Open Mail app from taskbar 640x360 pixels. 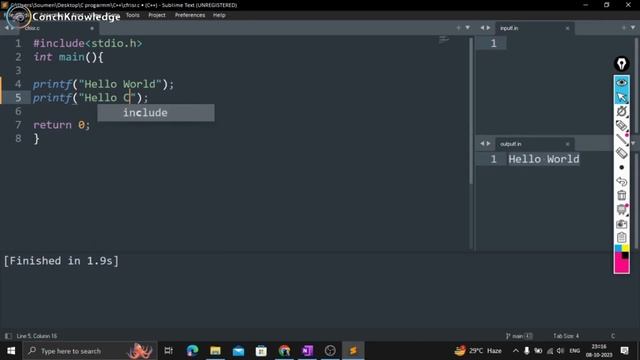(238, 351)
